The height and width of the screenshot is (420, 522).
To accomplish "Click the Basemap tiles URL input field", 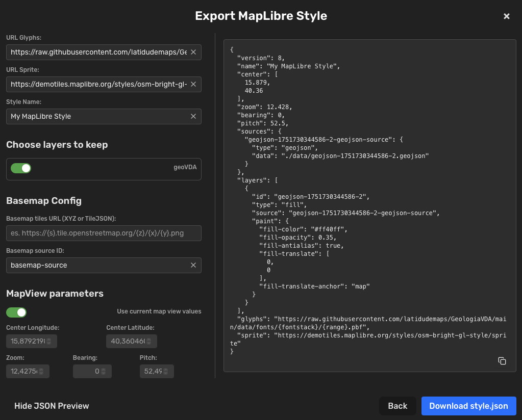I will click(x=104, y=233).
